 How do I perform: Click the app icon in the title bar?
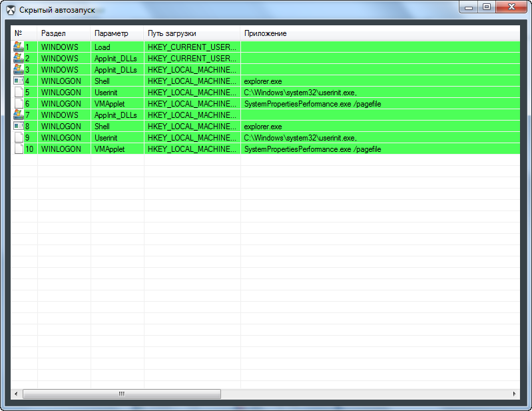11,10
